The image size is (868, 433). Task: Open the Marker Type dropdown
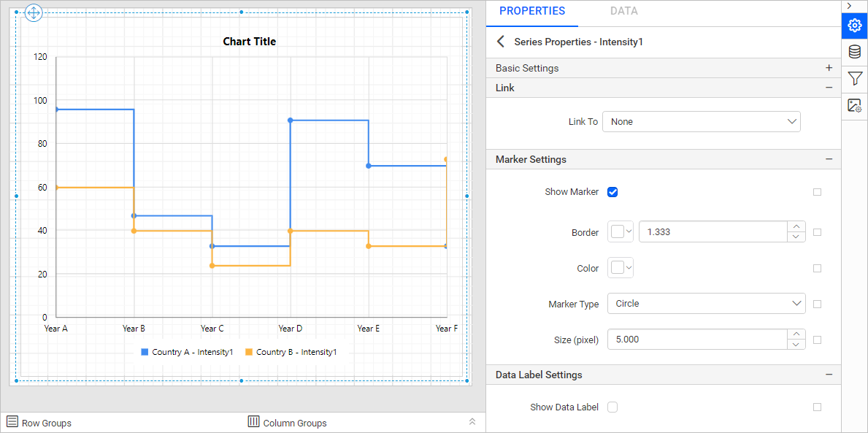pyautogui.click(x=706, y=303)
